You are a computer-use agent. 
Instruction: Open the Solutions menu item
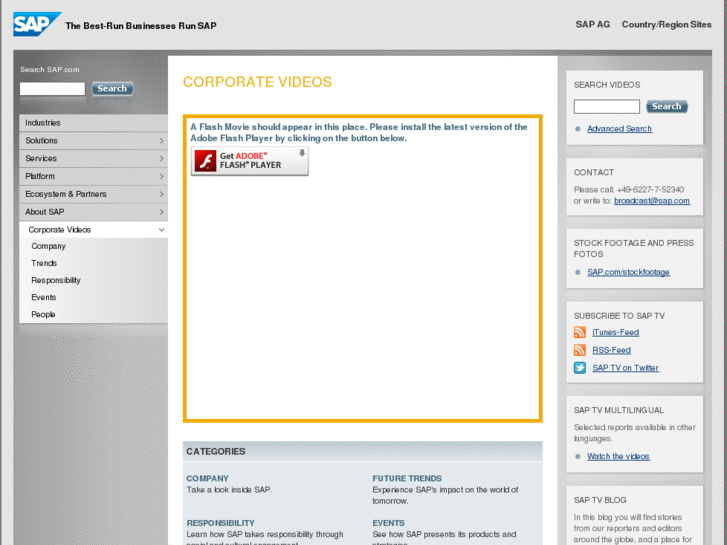(93, 141)
